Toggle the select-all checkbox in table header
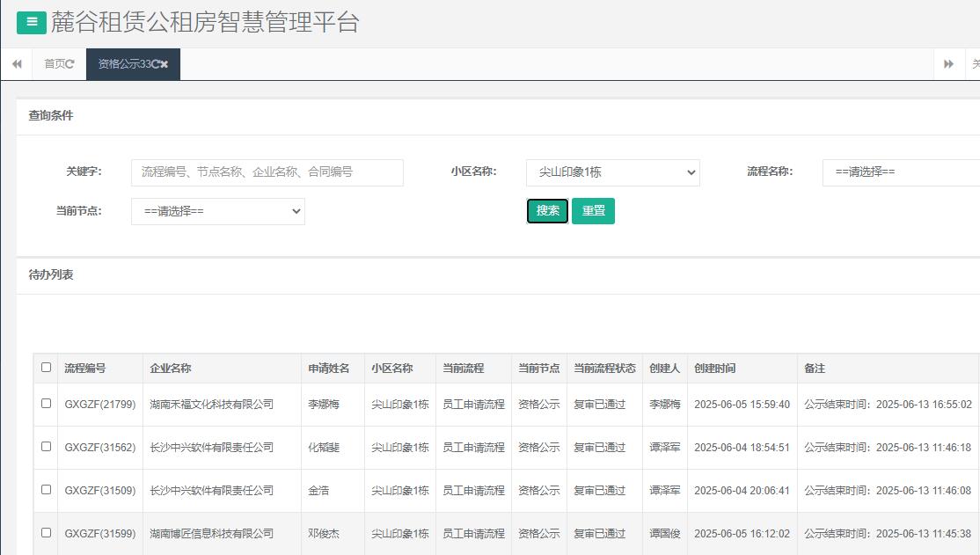 pos(46,368)
